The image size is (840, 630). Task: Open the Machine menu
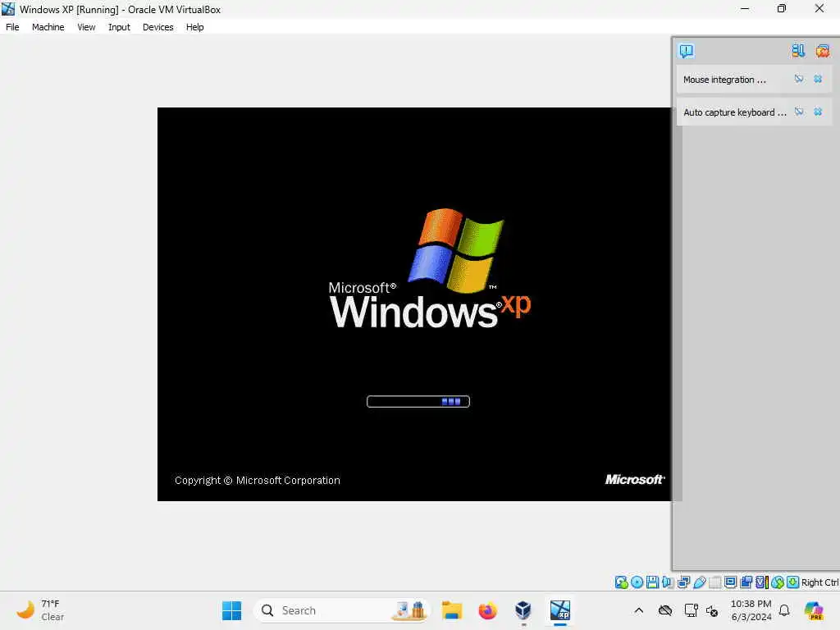[48, 27]
